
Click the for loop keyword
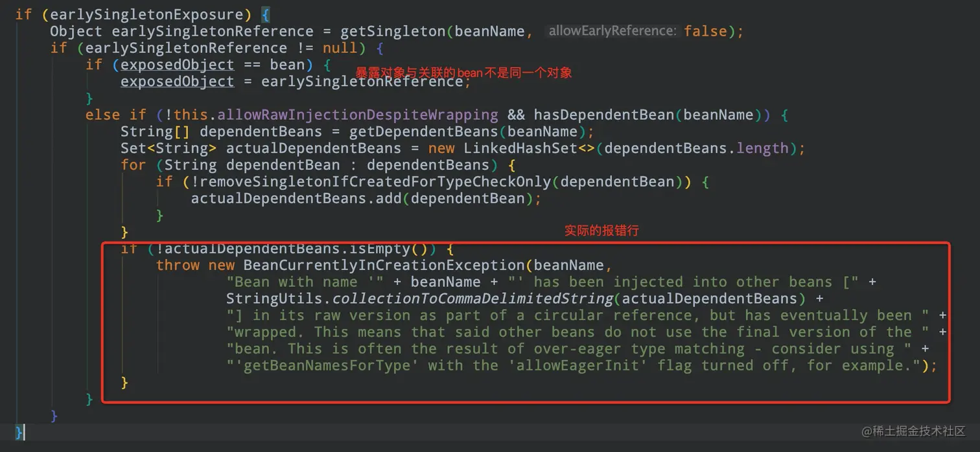pos(133,165)
